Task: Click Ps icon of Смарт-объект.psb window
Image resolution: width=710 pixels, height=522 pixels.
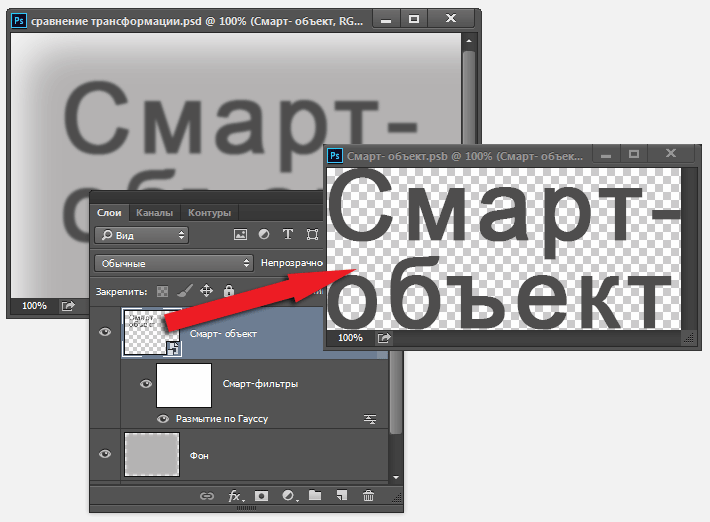Action: point(335,156)
